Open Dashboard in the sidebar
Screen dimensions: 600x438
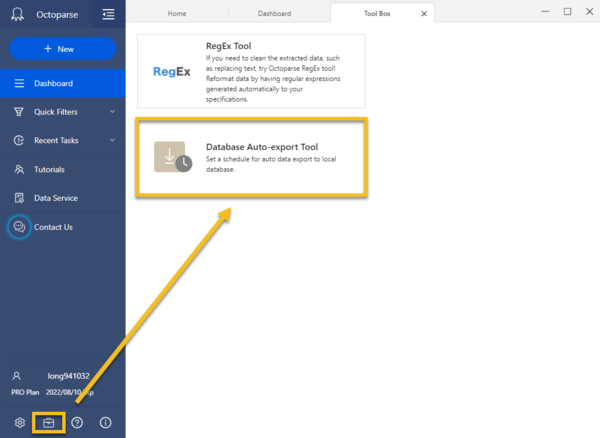pyautogui.click(x=63, y=83)
